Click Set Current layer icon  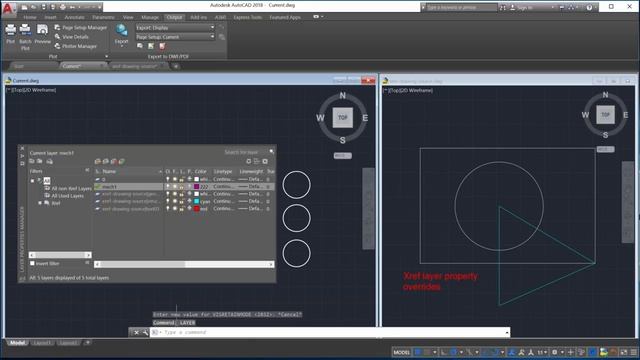(x=122, y=162)
